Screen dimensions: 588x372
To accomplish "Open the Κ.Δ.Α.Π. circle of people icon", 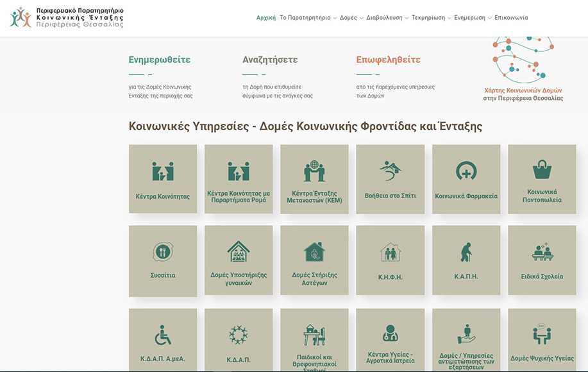I will tap(239, 335).
